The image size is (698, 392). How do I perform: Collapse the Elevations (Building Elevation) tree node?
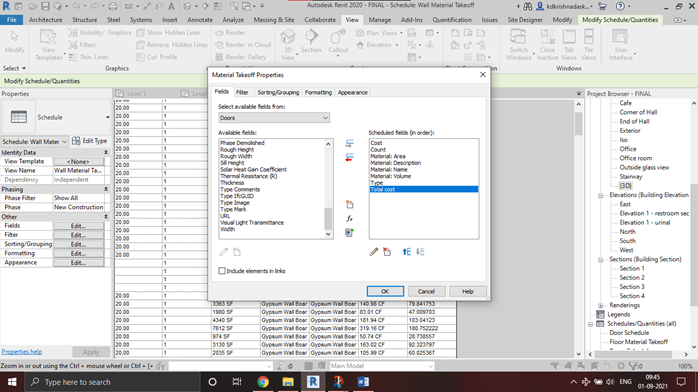tap(601, 195)
